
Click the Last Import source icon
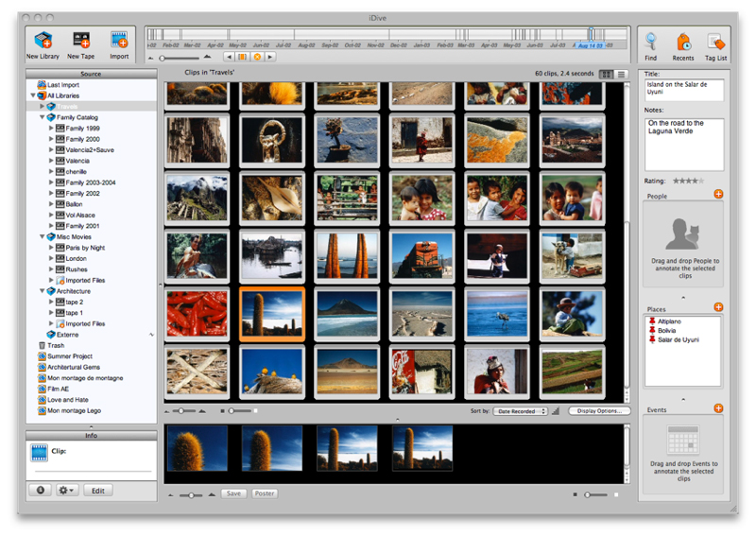tap(42, 84)
